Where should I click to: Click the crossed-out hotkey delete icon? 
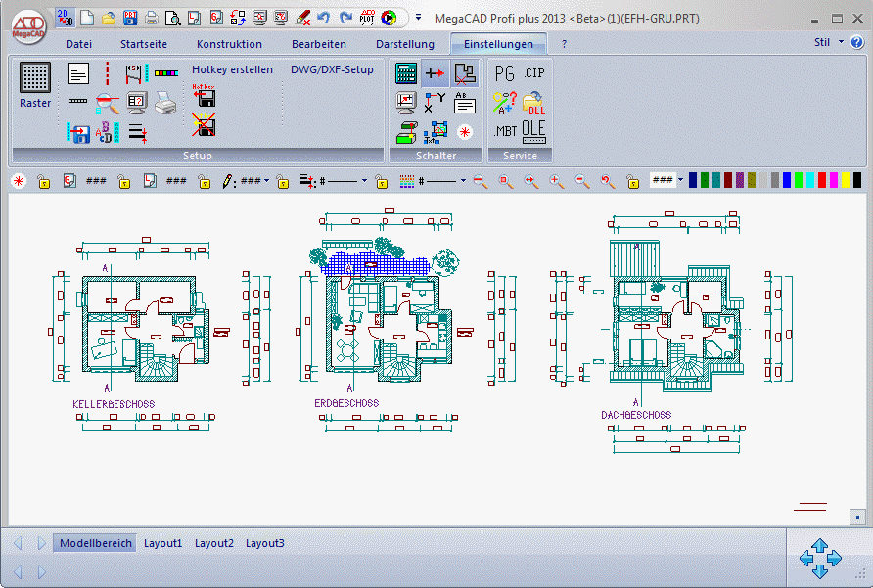(204, 124)
